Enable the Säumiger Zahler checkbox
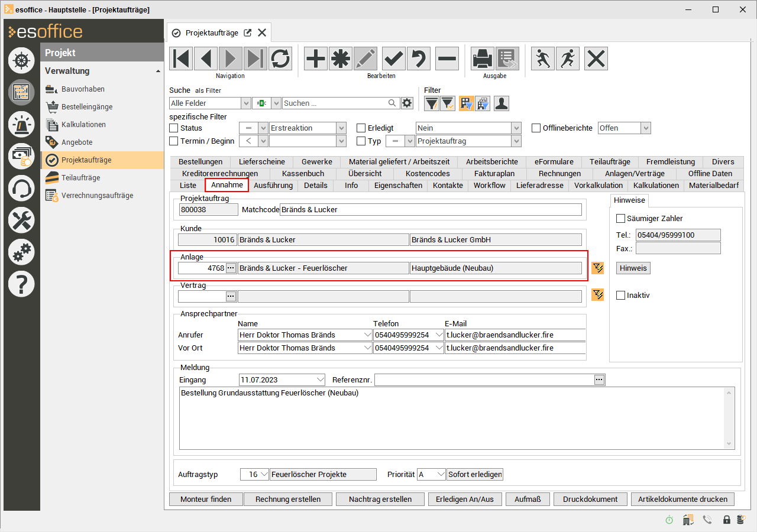This screenshot has width=757, height=532. tap(620, 219)
